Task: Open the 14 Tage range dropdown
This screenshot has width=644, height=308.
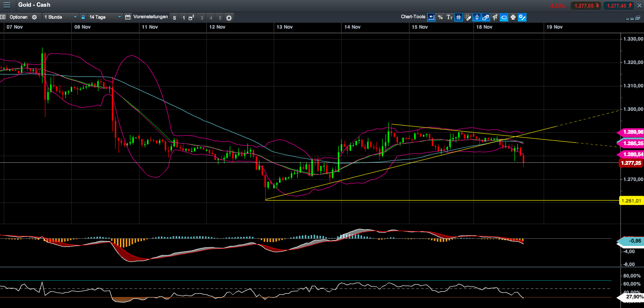Action: click(x=120, y=17)
